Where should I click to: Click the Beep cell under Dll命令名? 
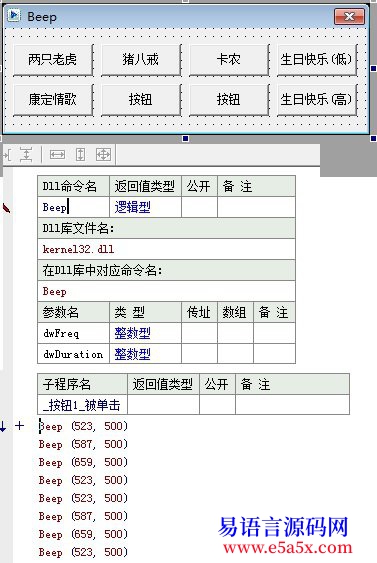[x=74, y=207]
